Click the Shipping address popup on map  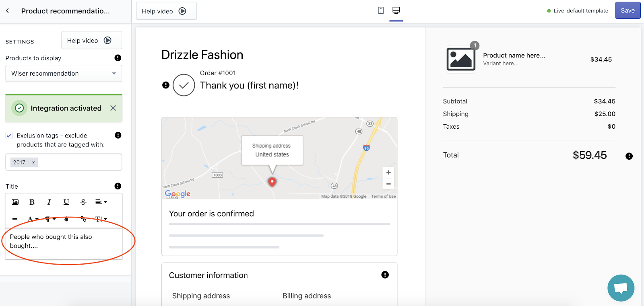click(x=272, y=150)
